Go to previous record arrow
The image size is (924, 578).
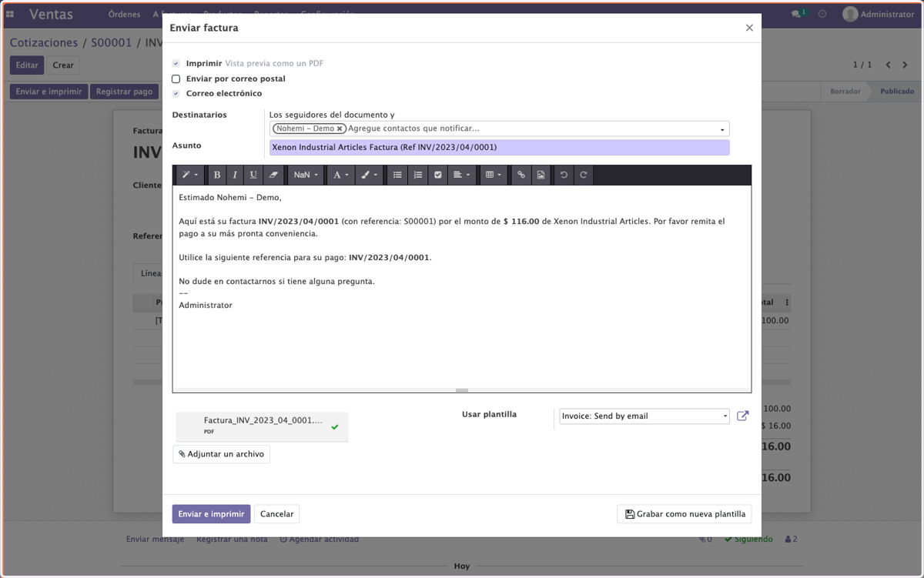[x=888, y=65]
